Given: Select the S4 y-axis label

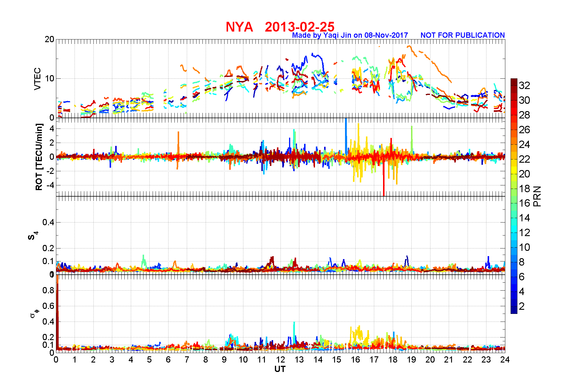Looking at the screenshot, I should click(x=33, y=236).
